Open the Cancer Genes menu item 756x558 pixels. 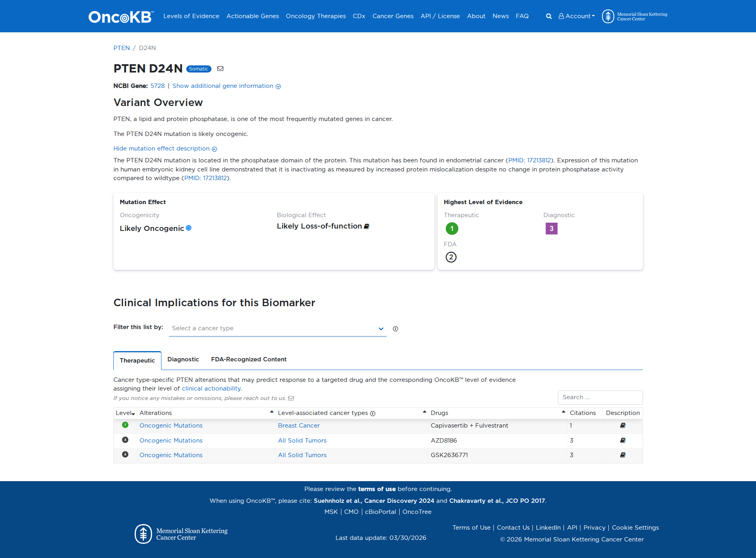[393, 16]
